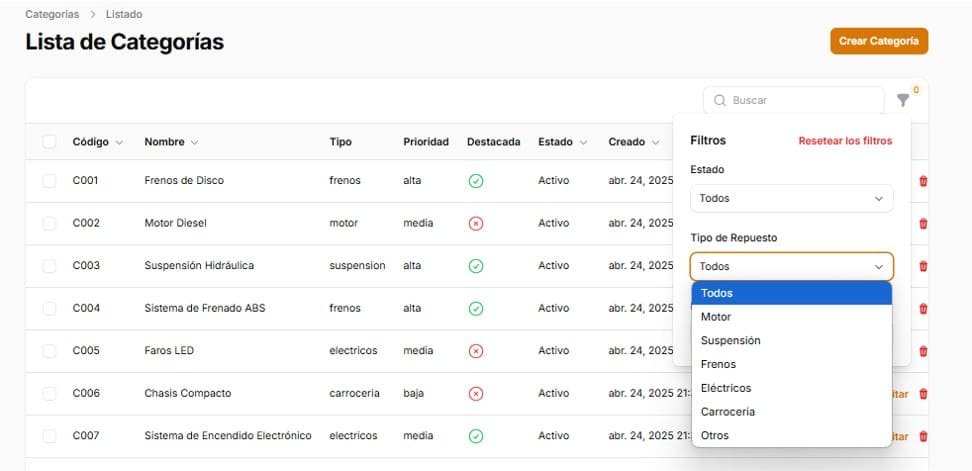Sort by the Estado column header
Screen dimensions: 972x471
[x=562, y=142]
